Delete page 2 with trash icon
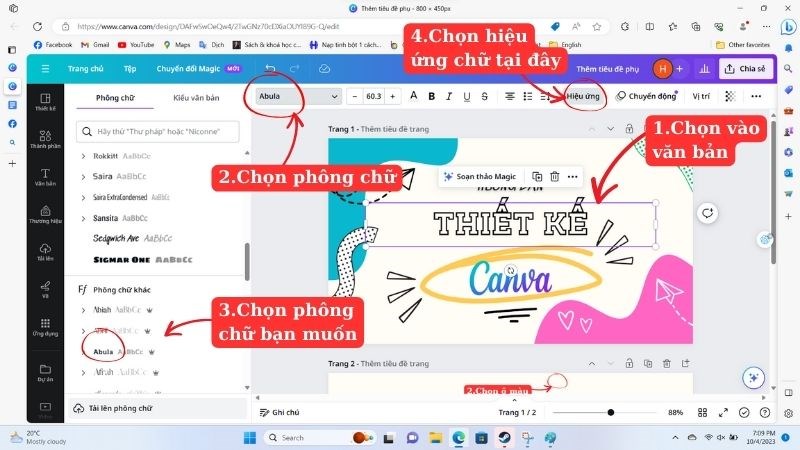 [666, 363]
